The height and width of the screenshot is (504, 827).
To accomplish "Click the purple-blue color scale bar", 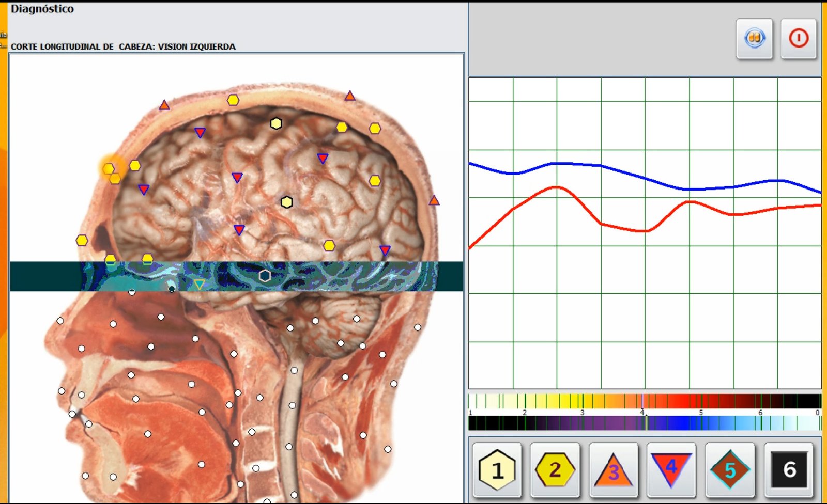I will [645, 423].
